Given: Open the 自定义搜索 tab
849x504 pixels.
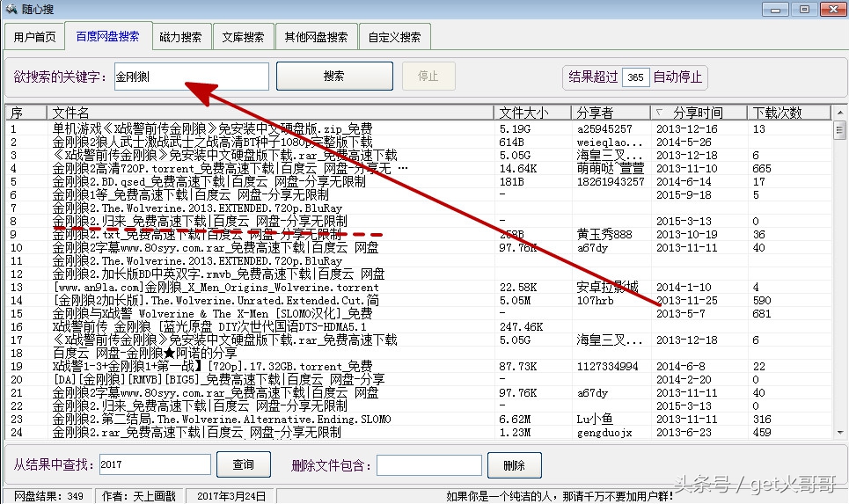Looking at the screenshot, I should [394, 37].
